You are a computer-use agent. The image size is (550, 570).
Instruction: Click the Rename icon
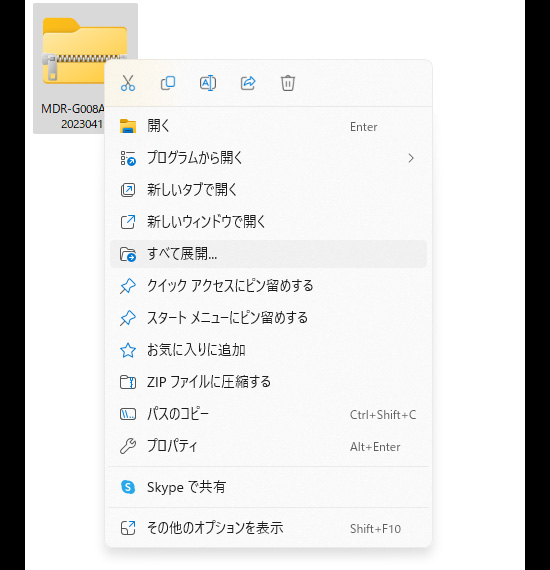pyautogui.click(x=208, y=83)
